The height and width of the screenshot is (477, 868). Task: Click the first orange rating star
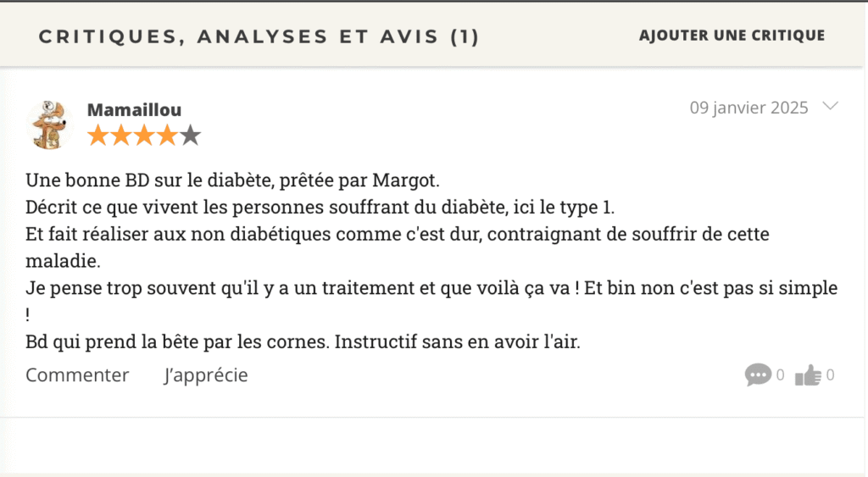coord(98,136)
